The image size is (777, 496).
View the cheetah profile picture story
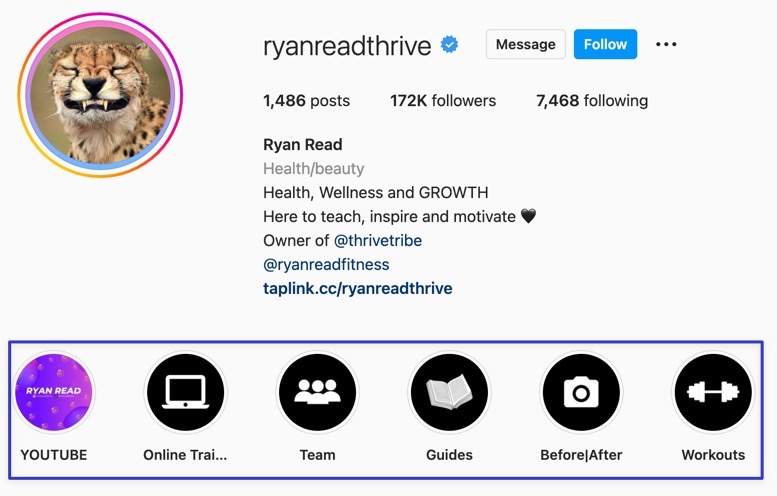(101, 95)
